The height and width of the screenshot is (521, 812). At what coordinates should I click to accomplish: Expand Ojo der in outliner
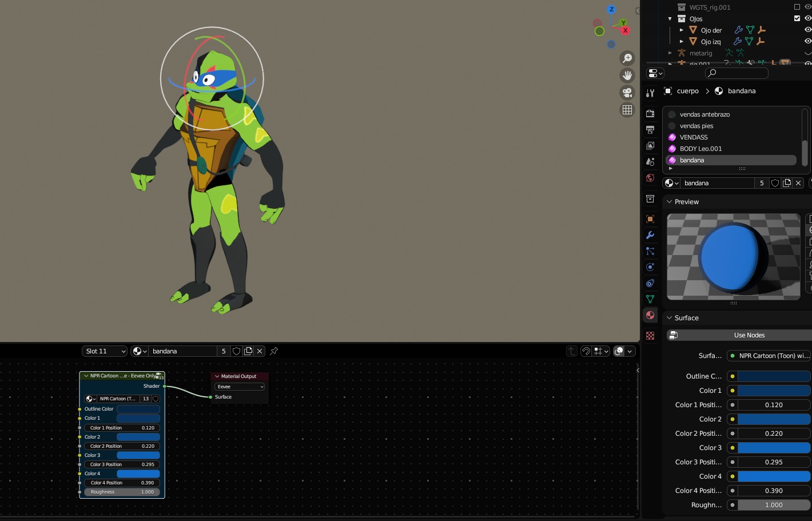(682, 30)
